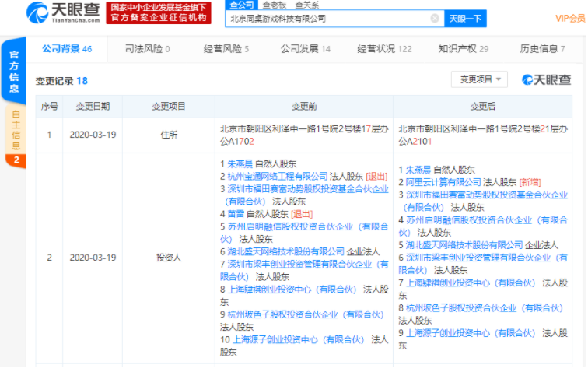Click the 变更前 column header
Image resolution: width=588 pixels, height=372 pixels.
tap(304, 107)
